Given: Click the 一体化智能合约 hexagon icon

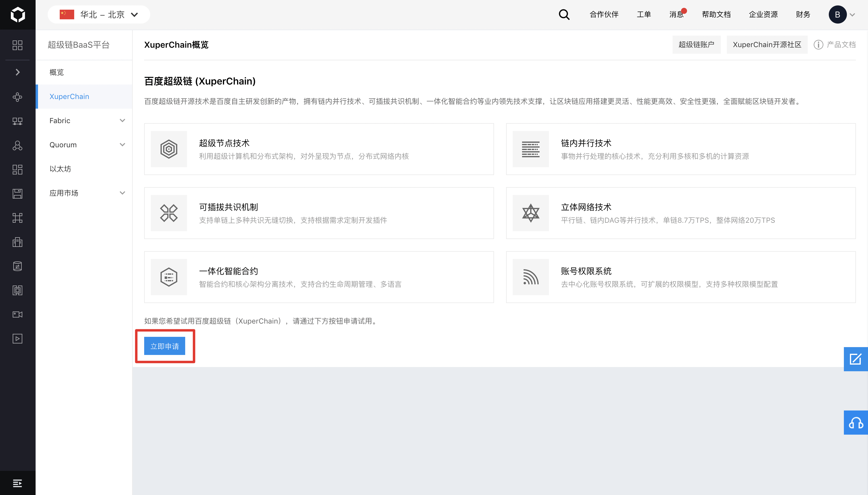Looking at the screenshot, I should coord(169,277).
